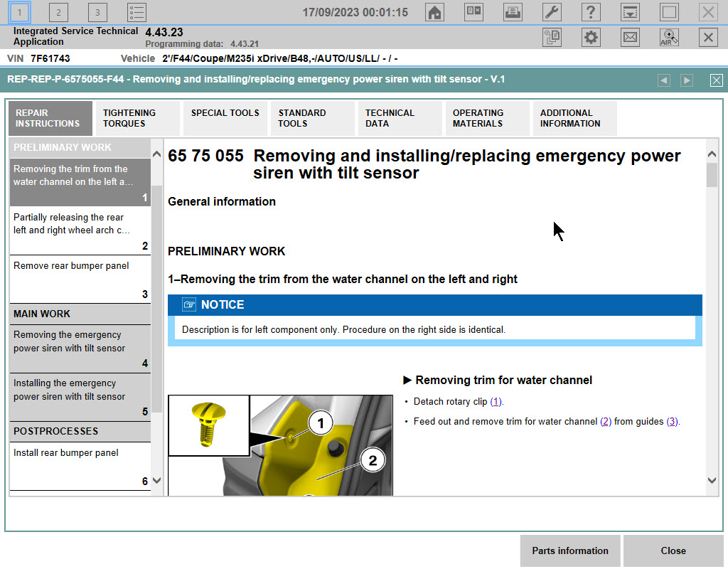Switch to Additional Information tab

(574, 119)
